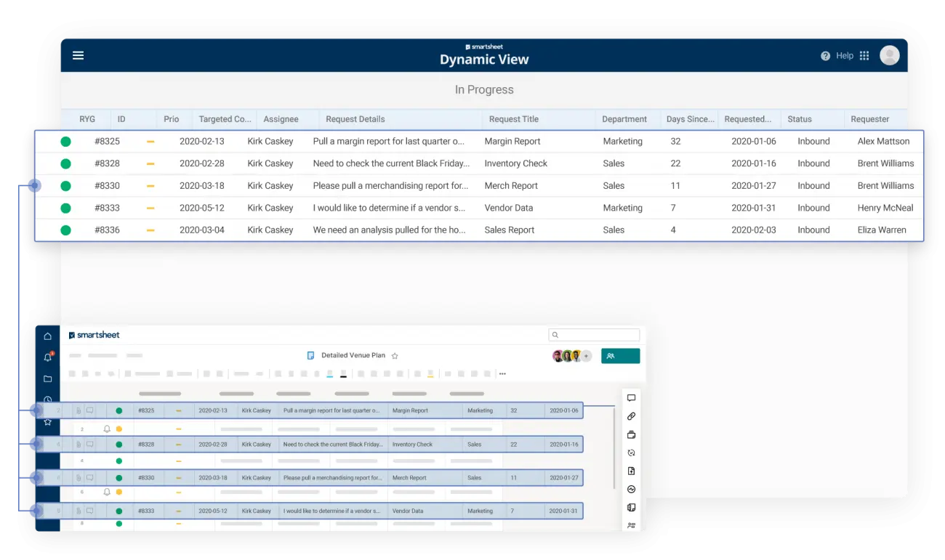
Task: Toggle the reminder bell on row 2
Action: pos(107,429)
